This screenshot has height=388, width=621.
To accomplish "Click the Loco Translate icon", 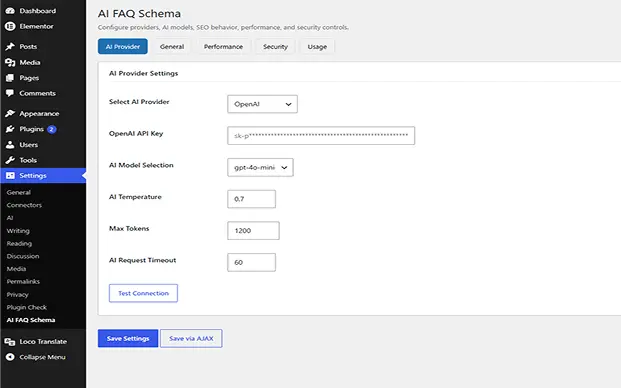I will 10,341.
